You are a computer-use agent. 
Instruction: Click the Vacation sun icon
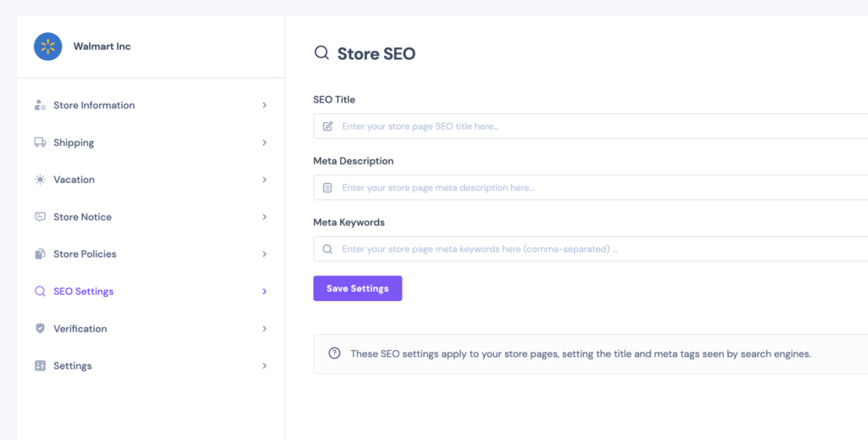click(40, 180)
